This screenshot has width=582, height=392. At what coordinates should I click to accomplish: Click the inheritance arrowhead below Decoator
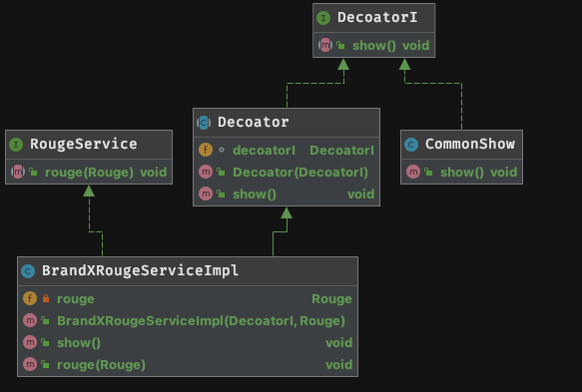click(287, 212)
